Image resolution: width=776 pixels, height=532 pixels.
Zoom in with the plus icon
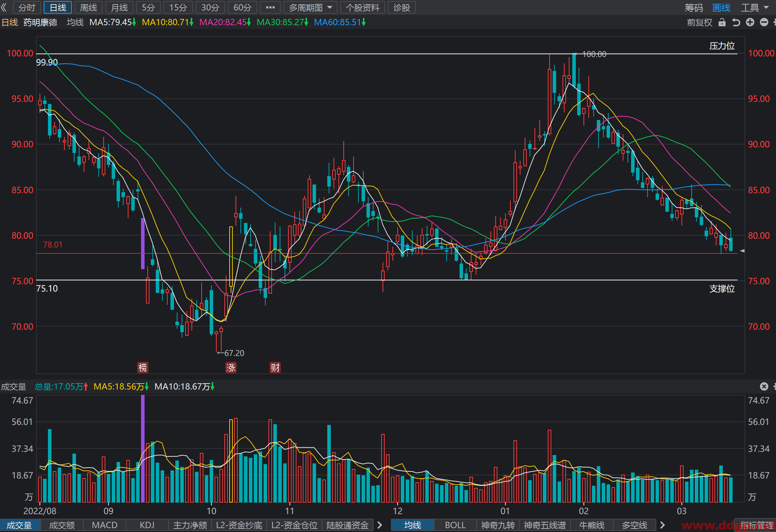tap(750, 22)
